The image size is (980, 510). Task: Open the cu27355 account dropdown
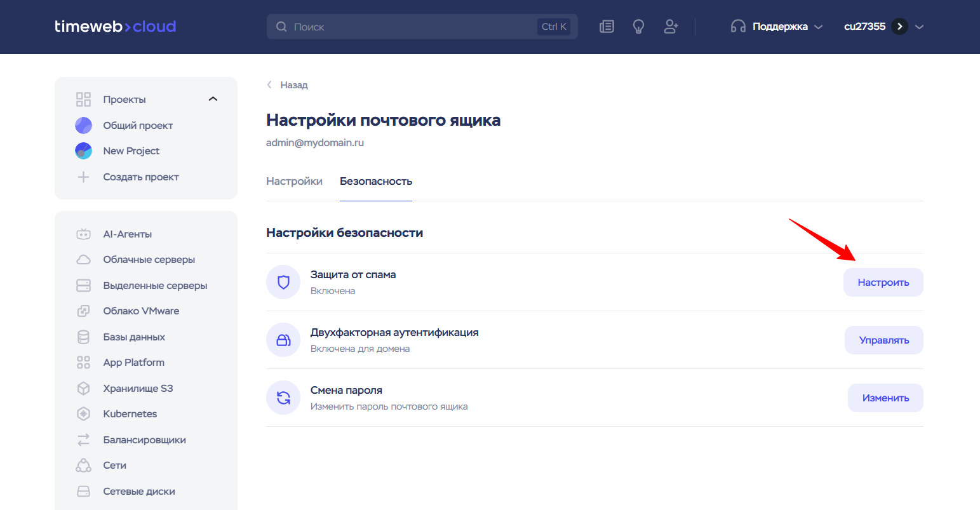883,27
